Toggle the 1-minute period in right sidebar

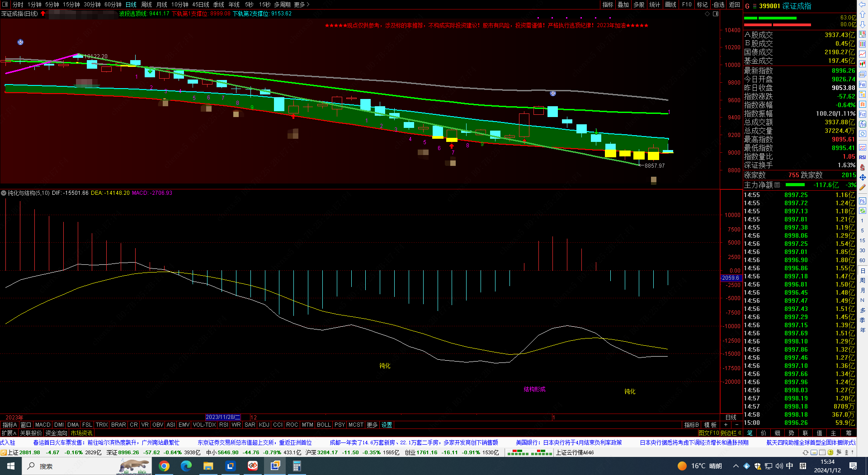pyautogui.click(x=863, y=221)
